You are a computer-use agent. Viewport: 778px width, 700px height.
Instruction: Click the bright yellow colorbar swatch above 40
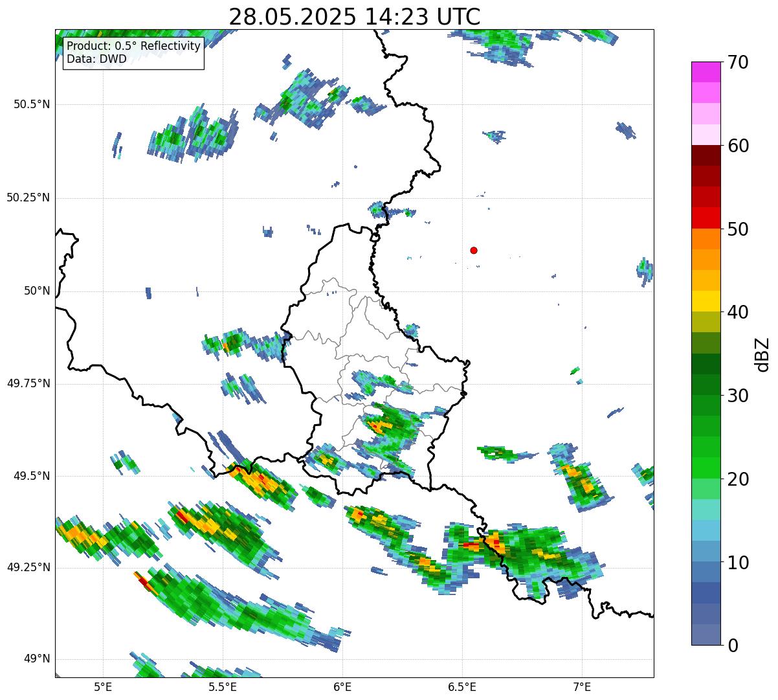click(x=706, y=301)
